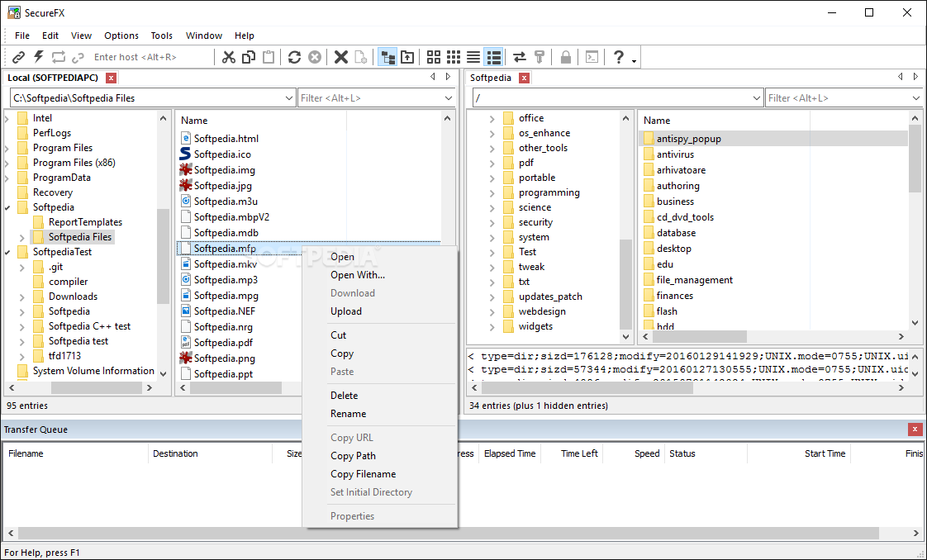
Task: Switch to small icons view
Action: [x=454, y=57]
